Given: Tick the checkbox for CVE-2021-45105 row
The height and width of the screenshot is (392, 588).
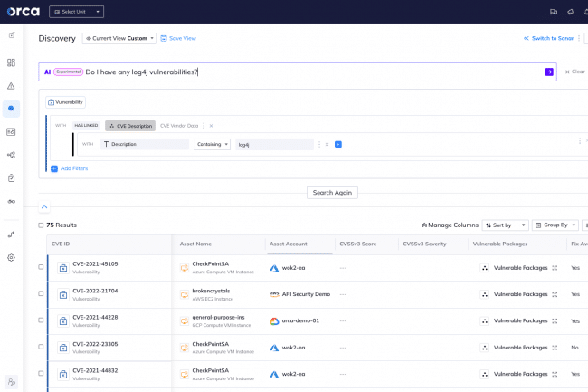Looking at the screenshot, I should point(41,267).
